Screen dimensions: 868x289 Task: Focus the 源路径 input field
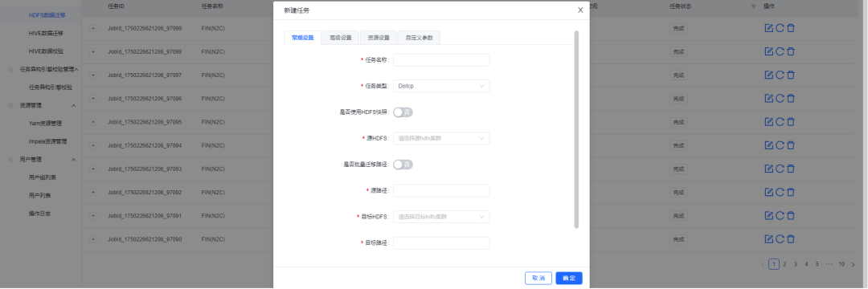441,190
